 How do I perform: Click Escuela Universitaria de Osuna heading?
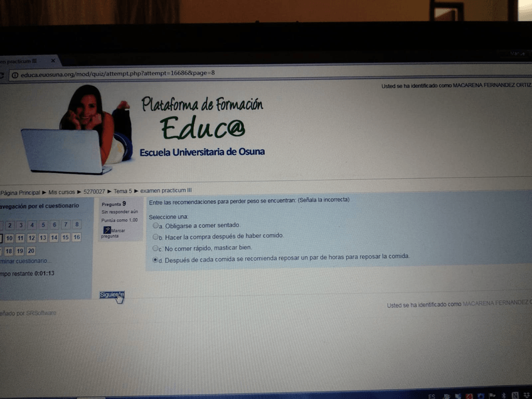coord(202,152)
